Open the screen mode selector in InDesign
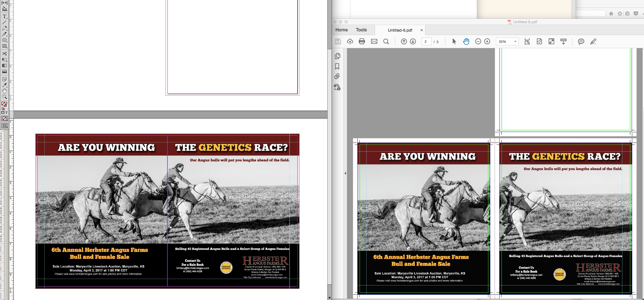Image resolution: width=644 pixels, height=300 pixels. [4, 126]
